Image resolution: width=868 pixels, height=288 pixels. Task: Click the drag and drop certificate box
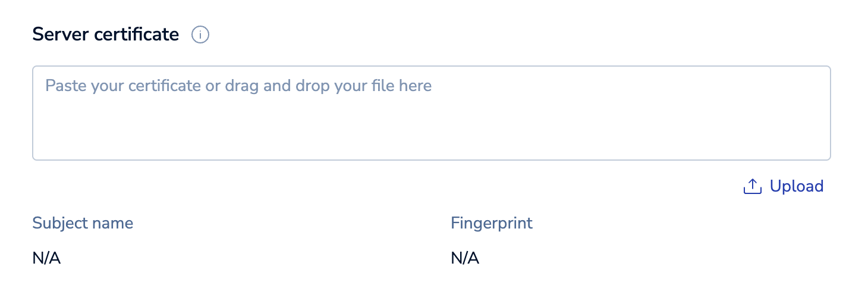431,113
